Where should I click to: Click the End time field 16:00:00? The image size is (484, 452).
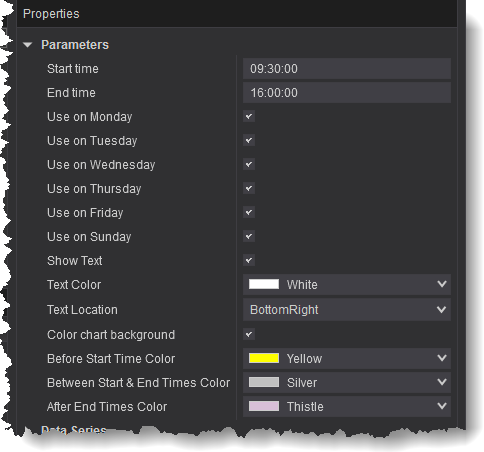(347, 93)
